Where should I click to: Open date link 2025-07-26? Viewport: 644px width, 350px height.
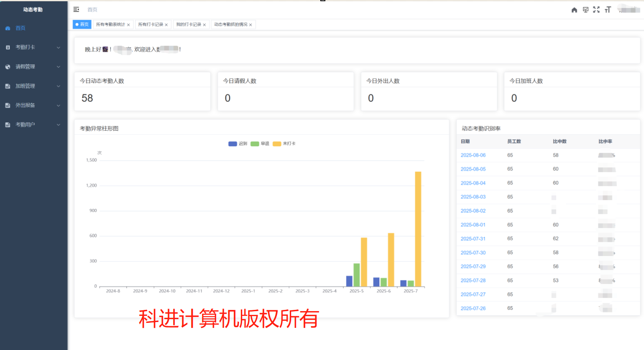coord(473,308)
